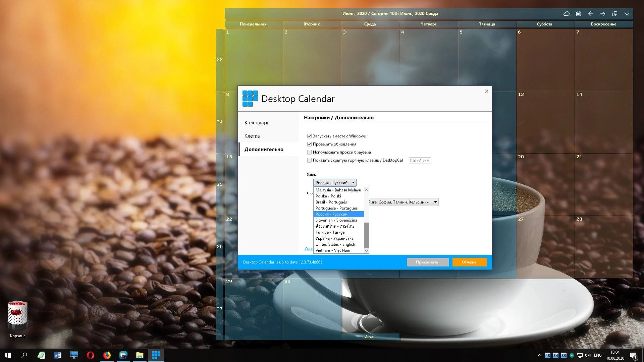Uncheck Проверять обновления checkbox

(309, 144)
